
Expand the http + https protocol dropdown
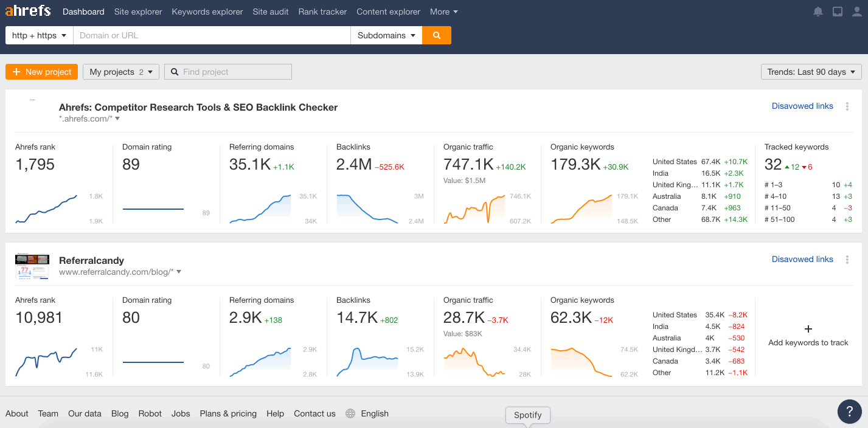(x=39, y=35)
